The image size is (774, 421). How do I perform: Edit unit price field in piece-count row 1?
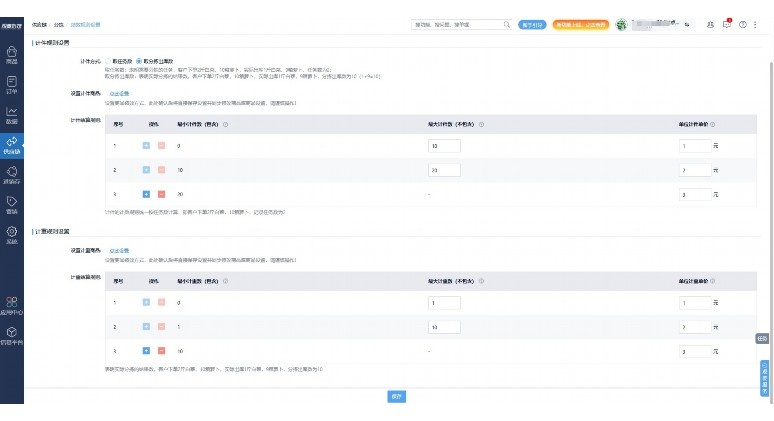pyautogui.click(x=695, y=146)
